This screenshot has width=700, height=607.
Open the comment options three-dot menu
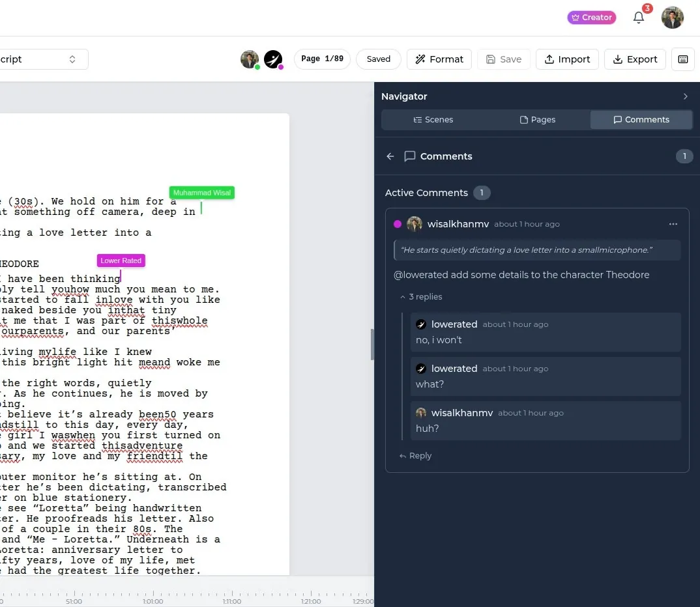pyautogui.click(x=673, y=224)
